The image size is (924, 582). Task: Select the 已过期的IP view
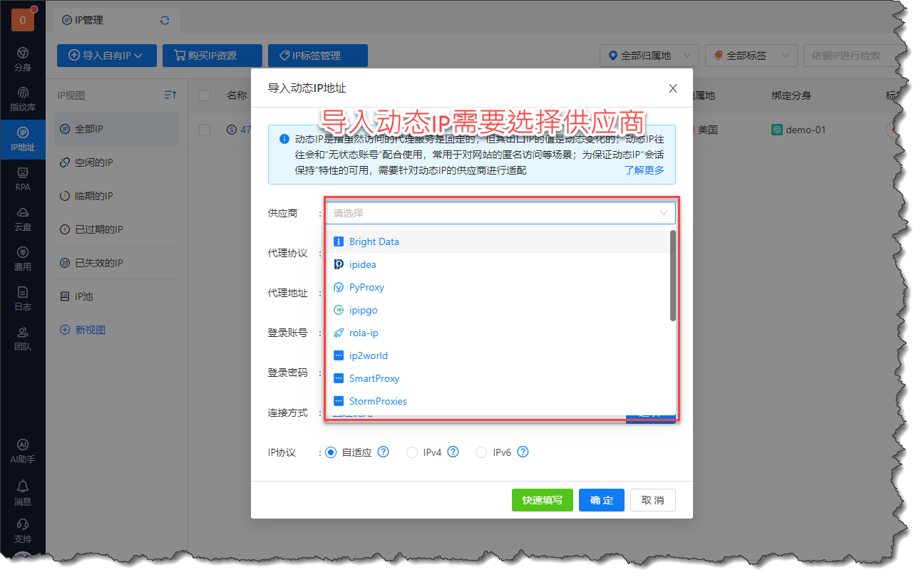click(117, 229)
